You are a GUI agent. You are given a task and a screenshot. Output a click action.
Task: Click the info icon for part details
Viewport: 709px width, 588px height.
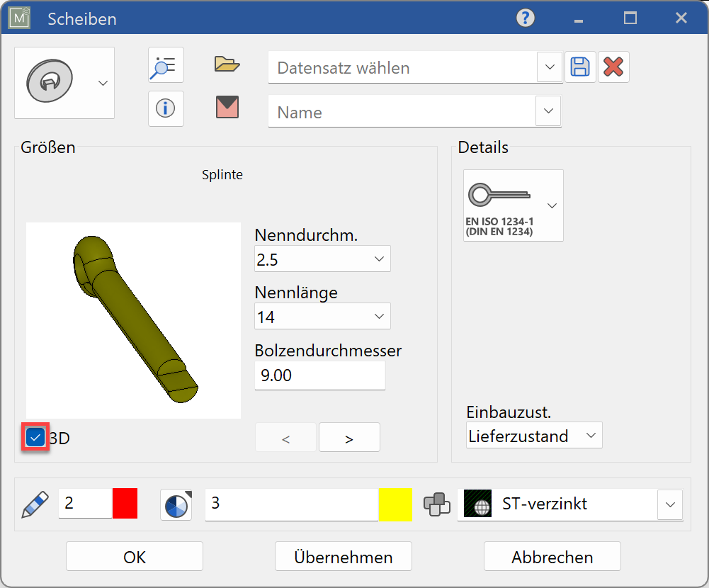pos(165,108)
